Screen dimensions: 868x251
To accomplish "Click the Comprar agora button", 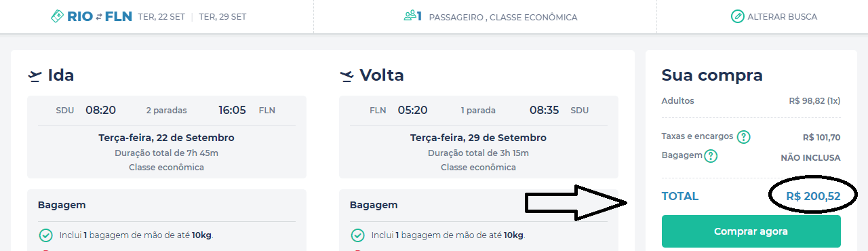I will point(751,231).
